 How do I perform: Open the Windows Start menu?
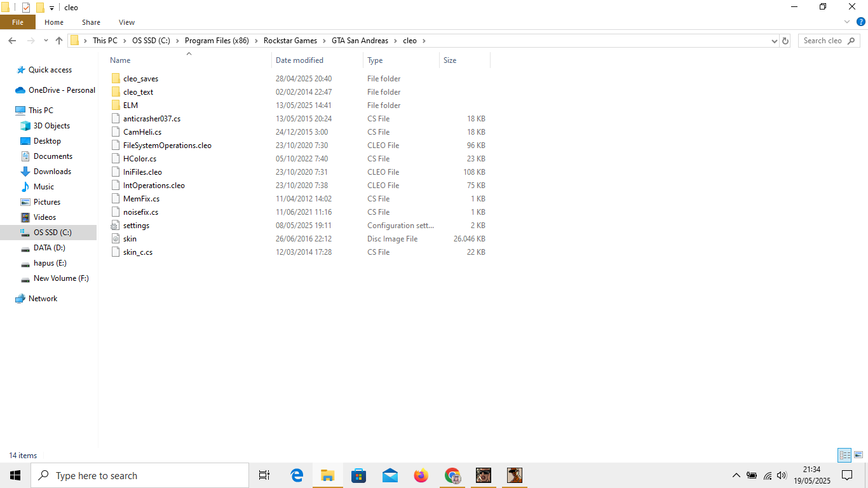(x=15, y=475)
